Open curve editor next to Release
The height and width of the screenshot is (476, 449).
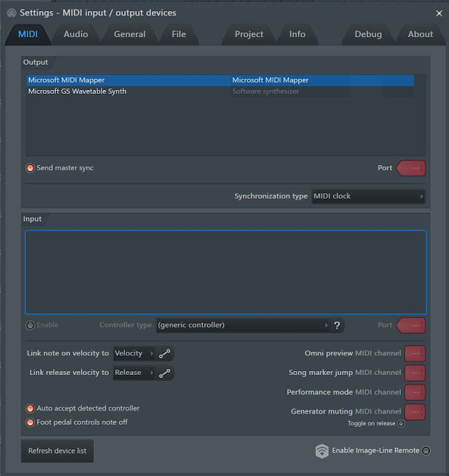tap(165, 373)
